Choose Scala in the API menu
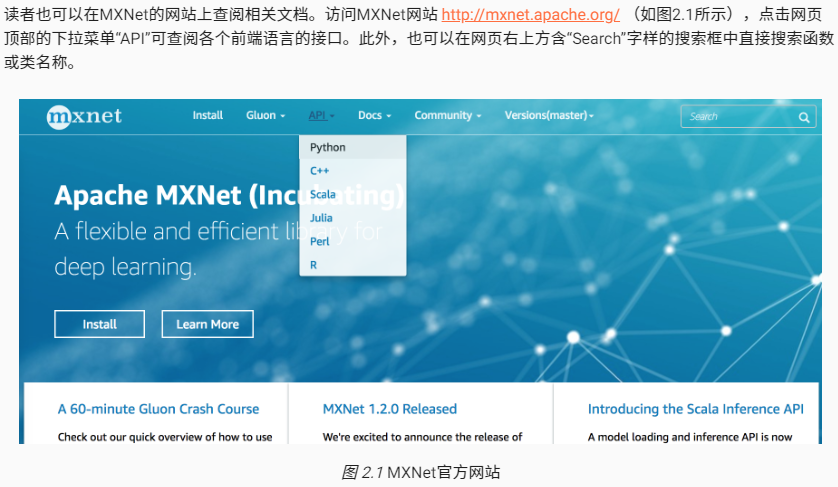The height and width of the screenshot is (487, 838). (x=353, y=194)
